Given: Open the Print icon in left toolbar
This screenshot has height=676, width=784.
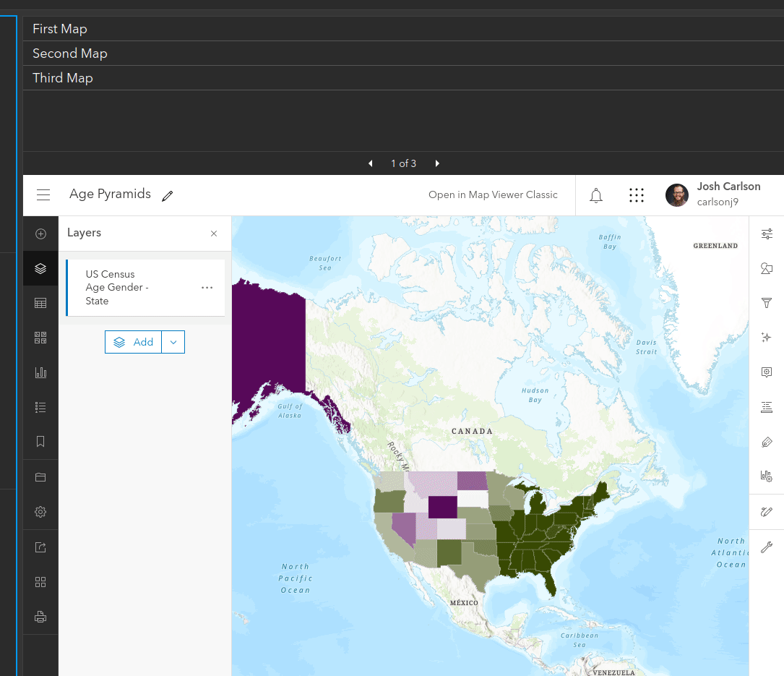Looking at the screenshot, I should [x=40, y=617].
